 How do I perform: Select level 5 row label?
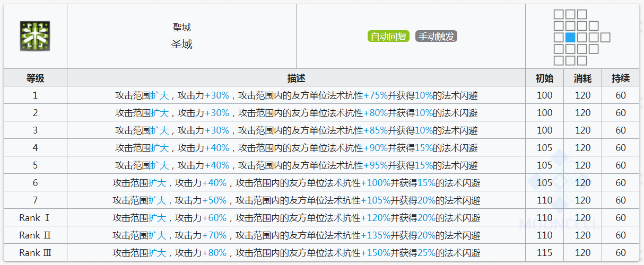pyautogui.click(x=35, y=165)
